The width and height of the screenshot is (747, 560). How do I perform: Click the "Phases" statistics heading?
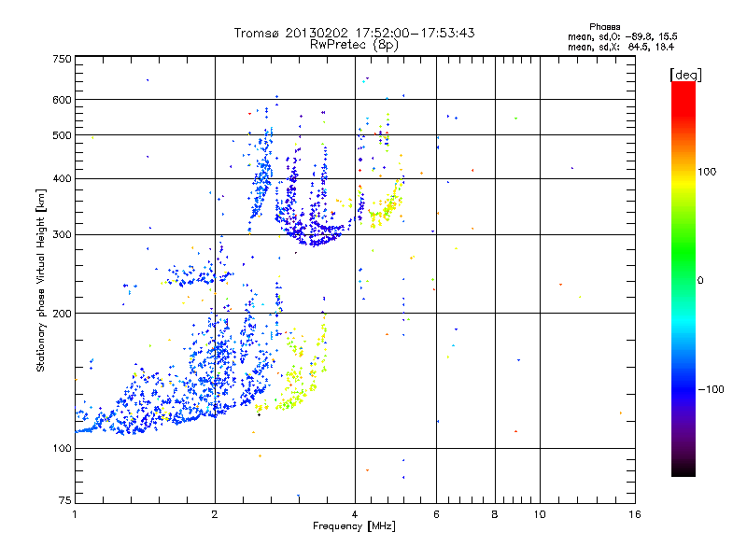coord(604,27)
